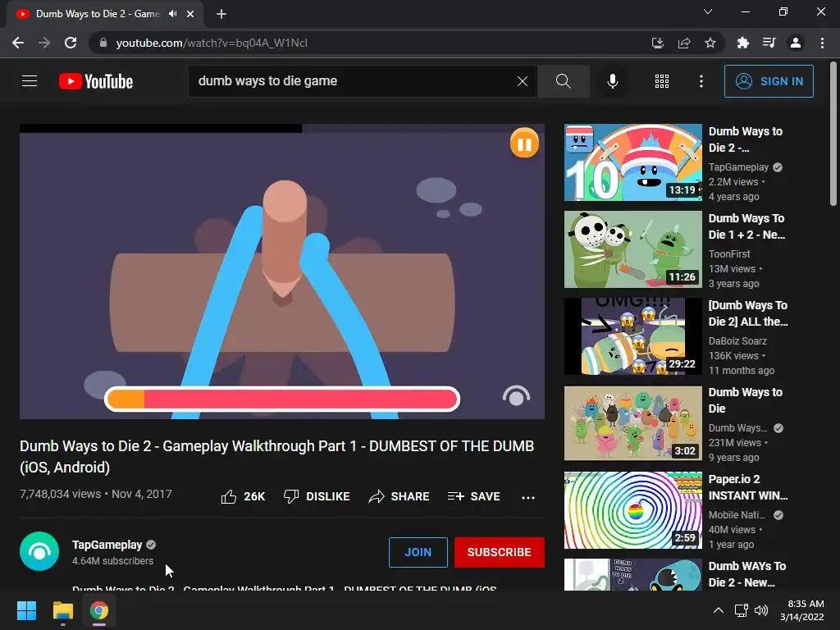Click the TapGameplay watermark in video
This screenshot has width=840, height=630.
[x=517, y=396]
